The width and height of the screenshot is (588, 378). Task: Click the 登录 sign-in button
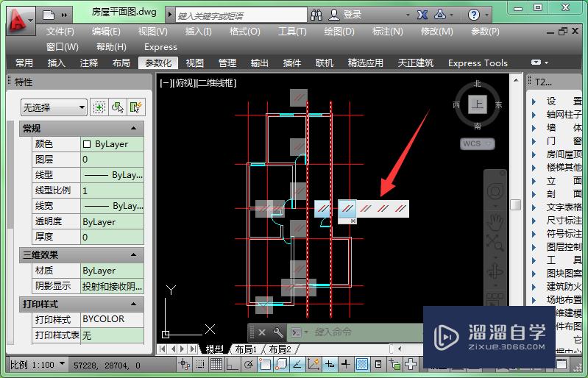(353, 15)
